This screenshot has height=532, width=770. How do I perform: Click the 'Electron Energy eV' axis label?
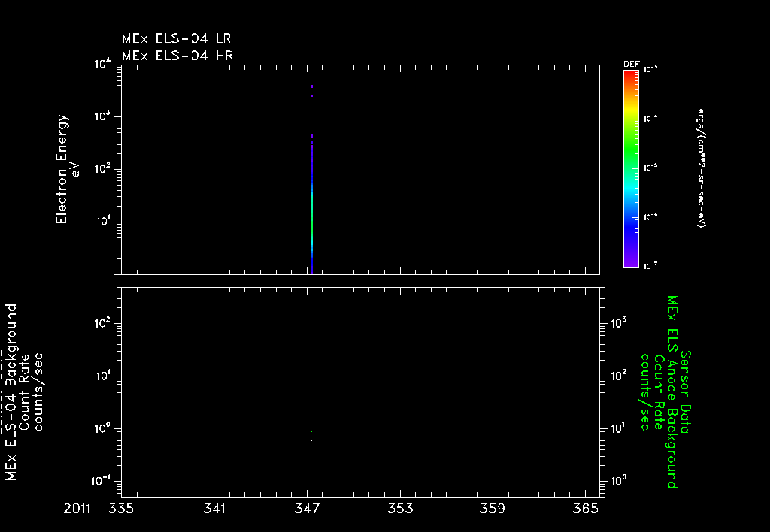(x=67, y=169)
